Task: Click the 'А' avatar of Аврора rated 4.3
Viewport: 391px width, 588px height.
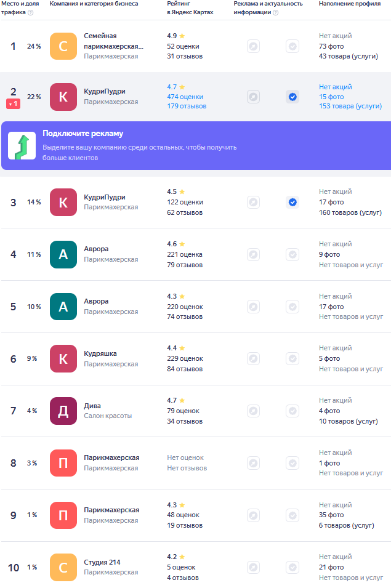Action: 63,307
